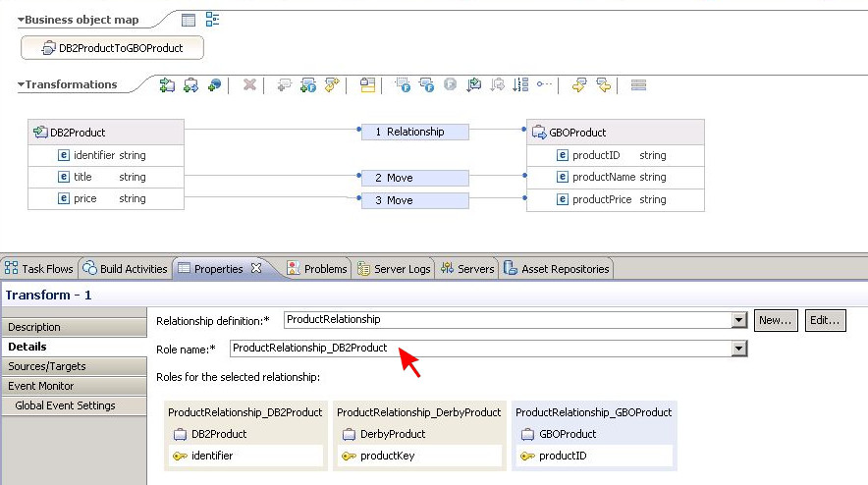This screenshot has width=868, height=485.
Task: Open the Role name dropdown arrow
Action: point(738,349)
